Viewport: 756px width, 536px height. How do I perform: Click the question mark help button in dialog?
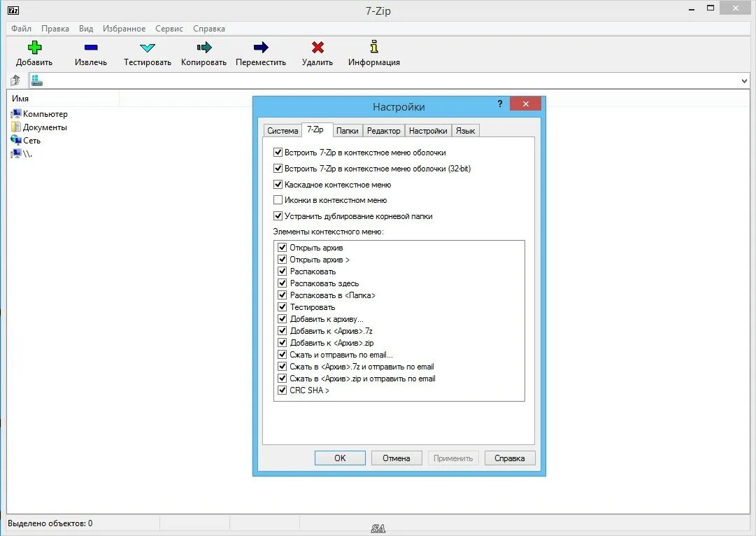[499, 104]
